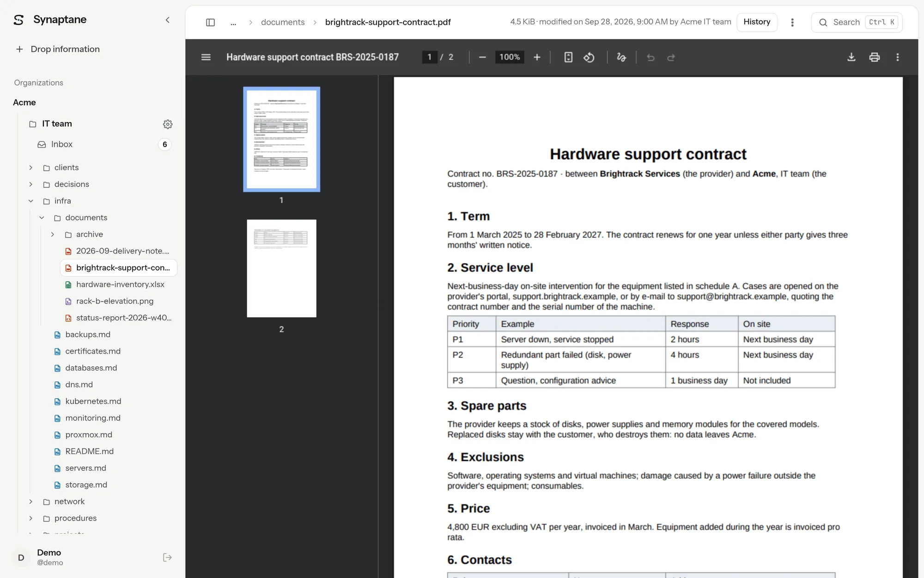Collapse the infra folder
Screen dimensions: 924x578
coord(31,201)
